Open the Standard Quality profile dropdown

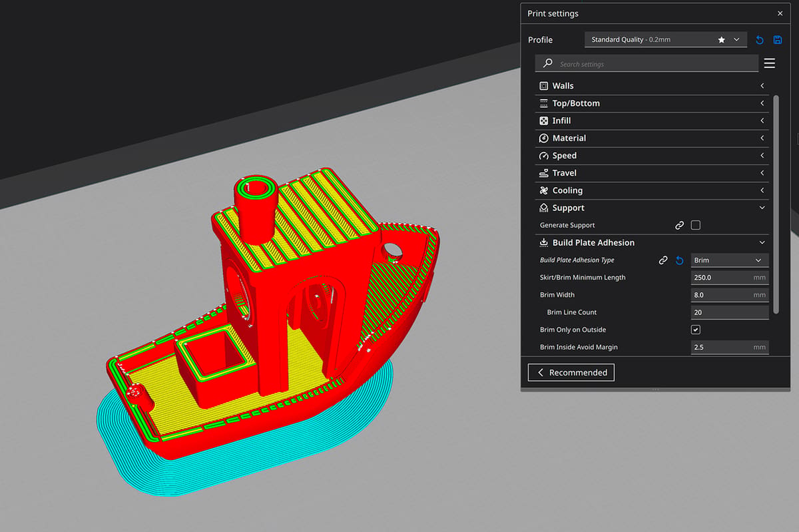click(665, 40)
